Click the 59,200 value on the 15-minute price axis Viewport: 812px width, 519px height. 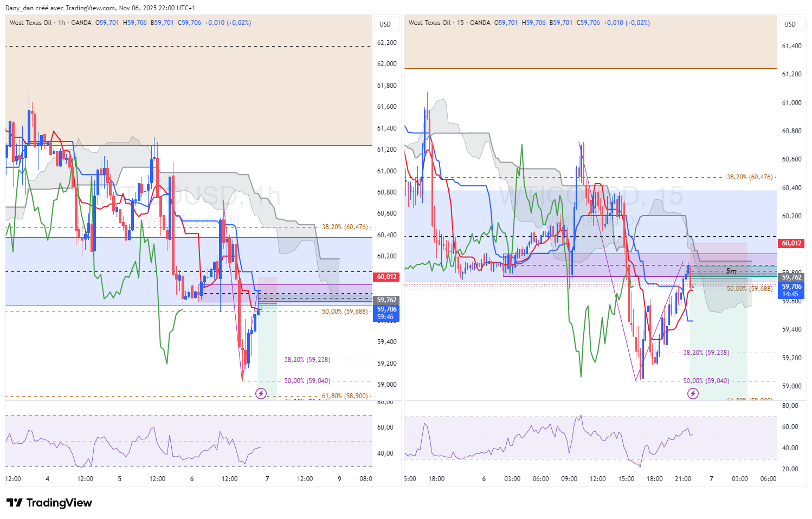point(792,358)
